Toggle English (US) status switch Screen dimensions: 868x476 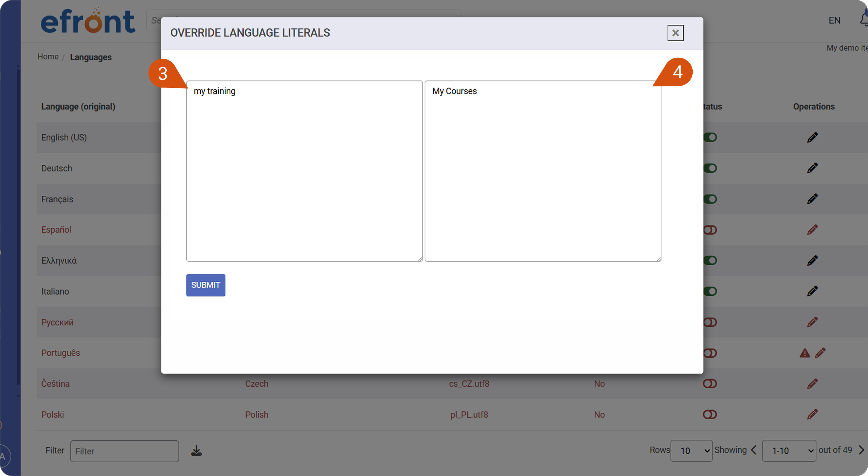point(710,137)
